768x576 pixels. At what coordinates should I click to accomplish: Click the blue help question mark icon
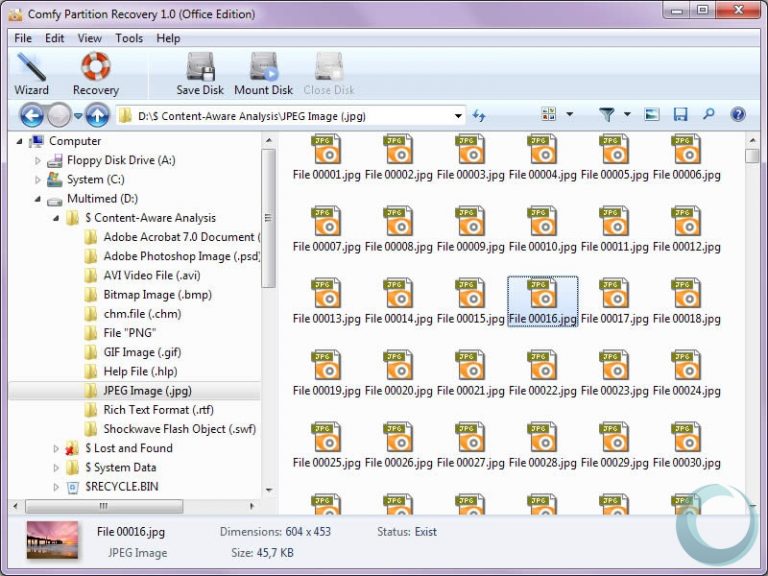pos(738,115)
